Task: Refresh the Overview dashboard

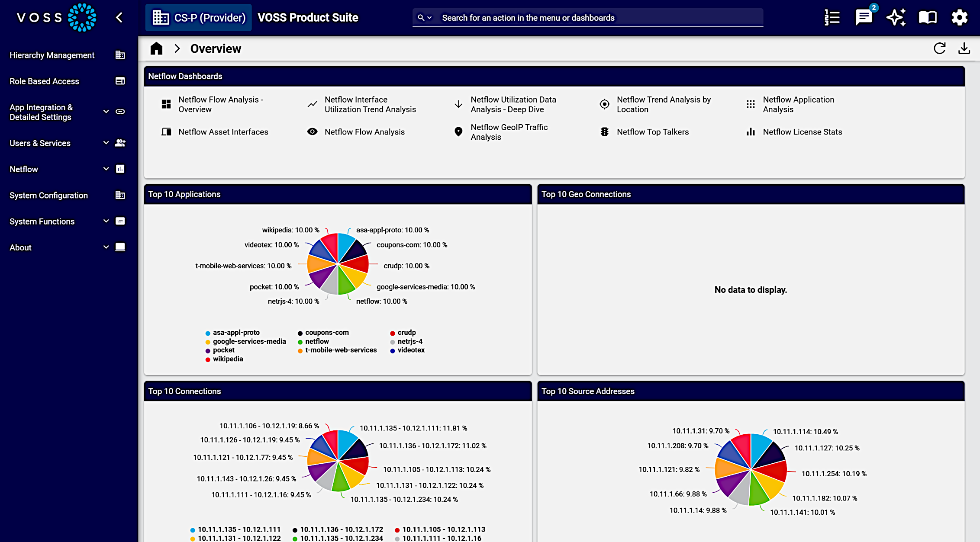Action: click(x=940, y=48)
